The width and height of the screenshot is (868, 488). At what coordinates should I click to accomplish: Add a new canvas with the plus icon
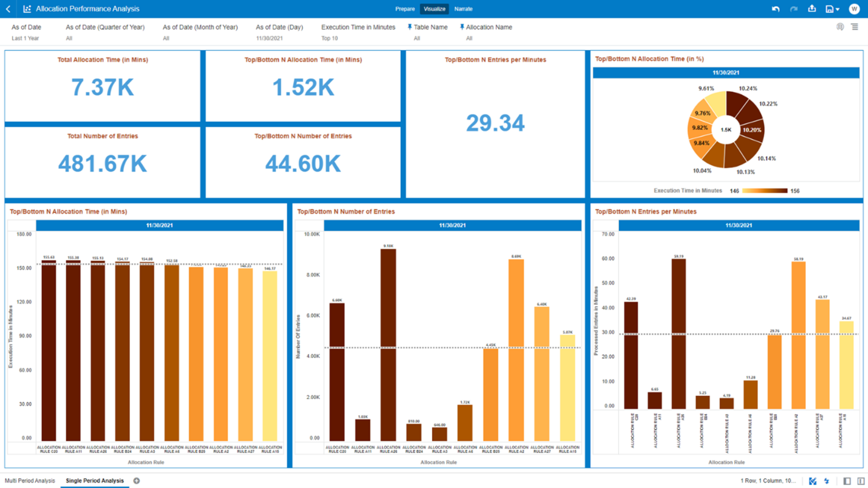click(137, 481)
